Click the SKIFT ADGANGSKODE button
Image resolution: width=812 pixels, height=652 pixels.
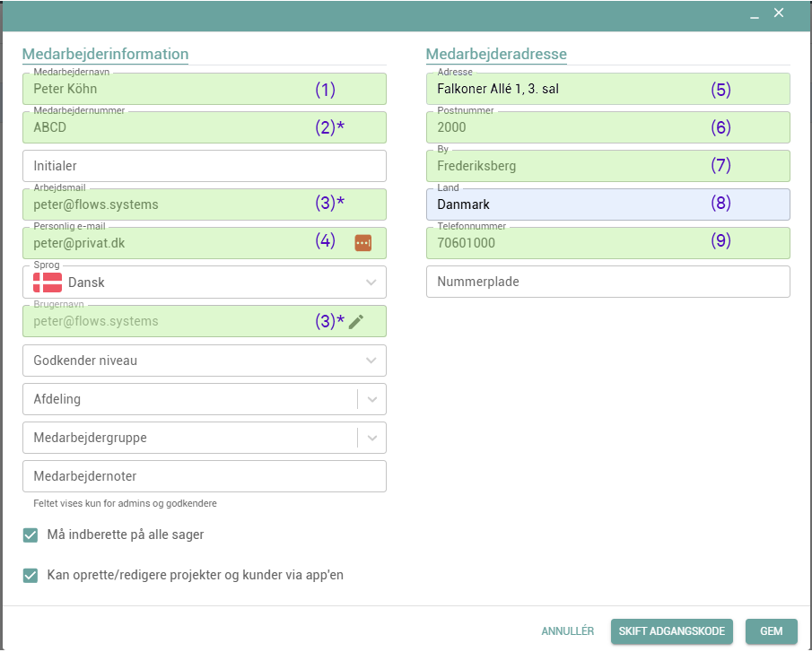[672, 631]
